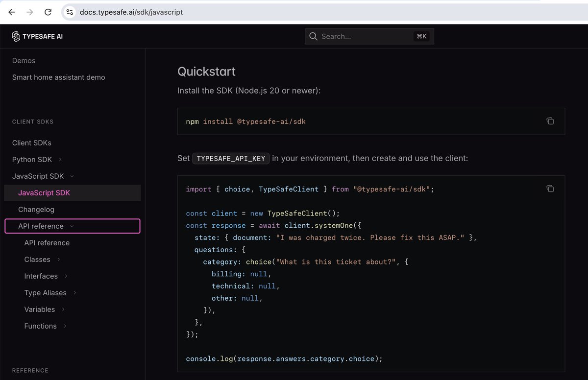Image resolution: width=588 pixels, height=380 pixels.
Task: Click the TYPESAFE_API_KEY inline code
Action: point(231,159)
